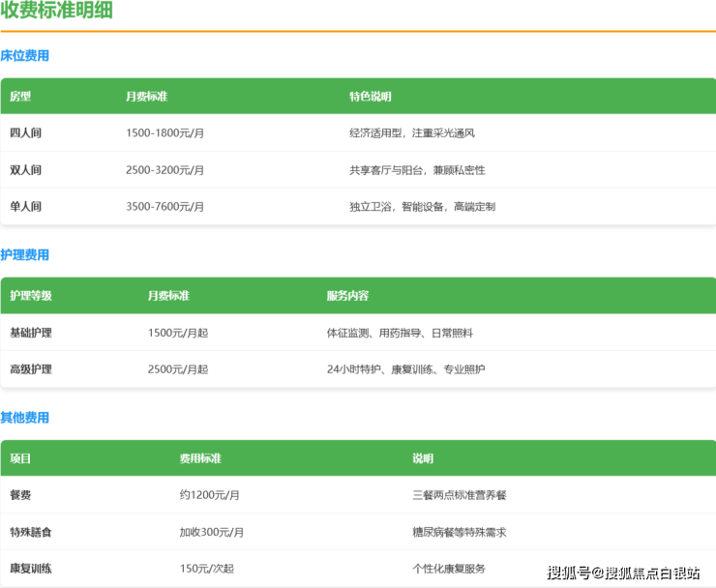The image size is (716, 588).
Task: Select the 其他费用 section heading
Action: pyautogui.click(x=25, y=418)
